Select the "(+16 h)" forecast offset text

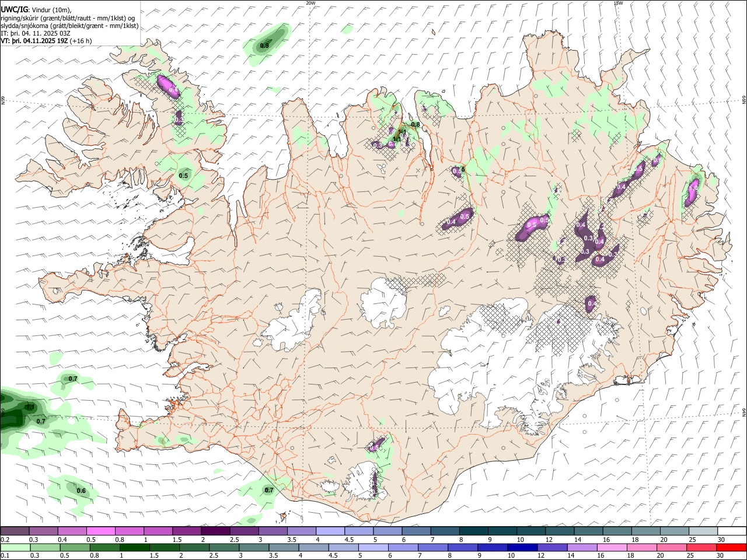(81, 41)
